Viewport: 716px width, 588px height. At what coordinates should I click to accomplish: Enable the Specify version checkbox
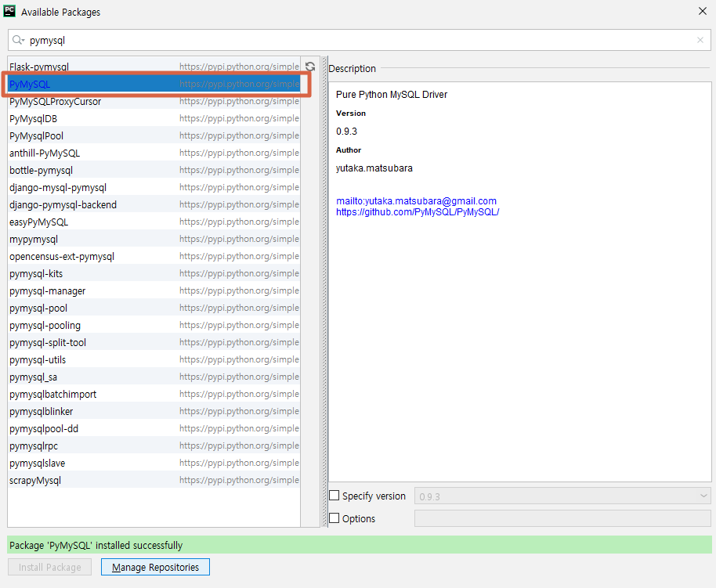coord(334,496)
